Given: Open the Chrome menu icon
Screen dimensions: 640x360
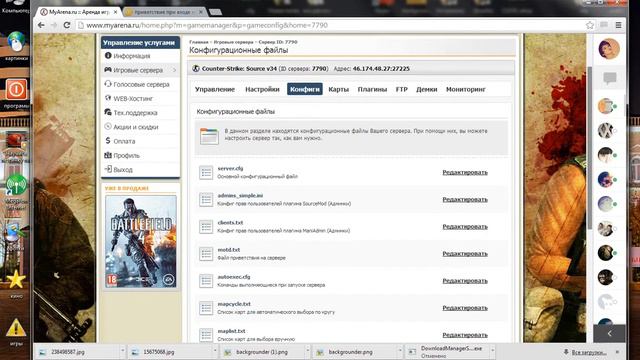Looking at the screenshot, I should (618, 25).
